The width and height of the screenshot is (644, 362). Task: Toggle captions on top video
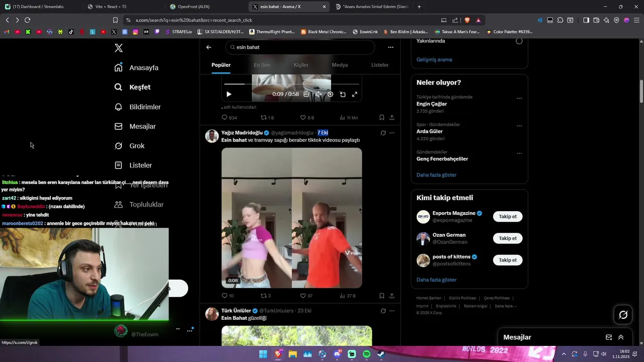tap(306, 94)
